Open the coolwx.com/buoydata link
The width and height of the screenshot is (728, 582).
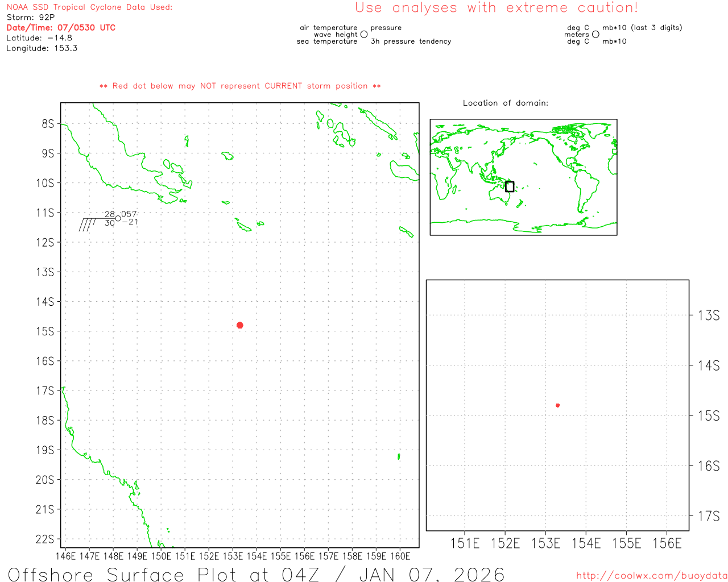tap(652, 576)
